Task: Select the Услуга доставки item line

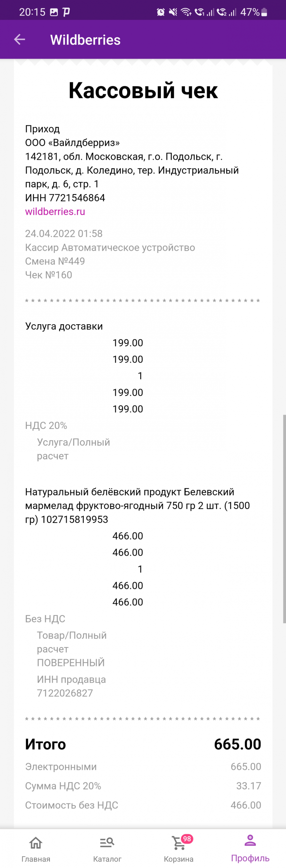Action: coord(64,326)
